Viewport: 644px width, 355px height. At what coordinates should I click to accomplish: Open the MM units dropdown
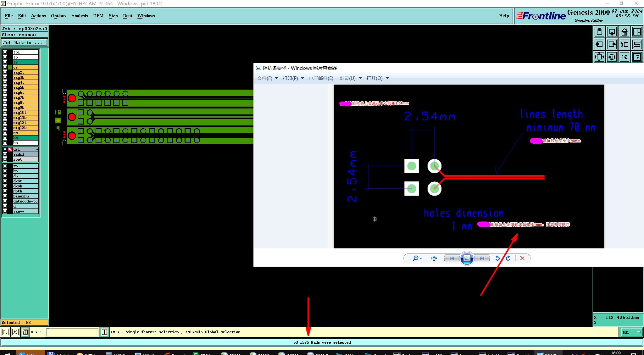(631, 332)
